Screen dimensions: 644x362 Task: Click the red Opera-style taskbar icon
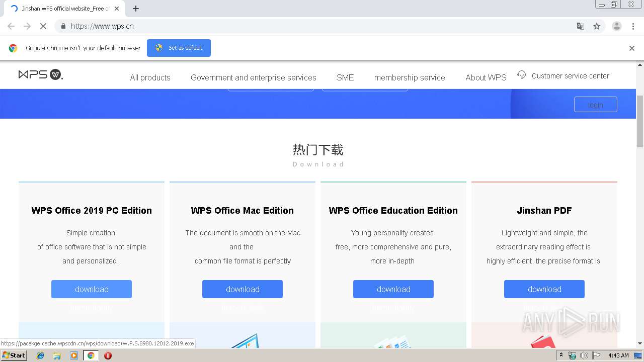tap(108, 355)
